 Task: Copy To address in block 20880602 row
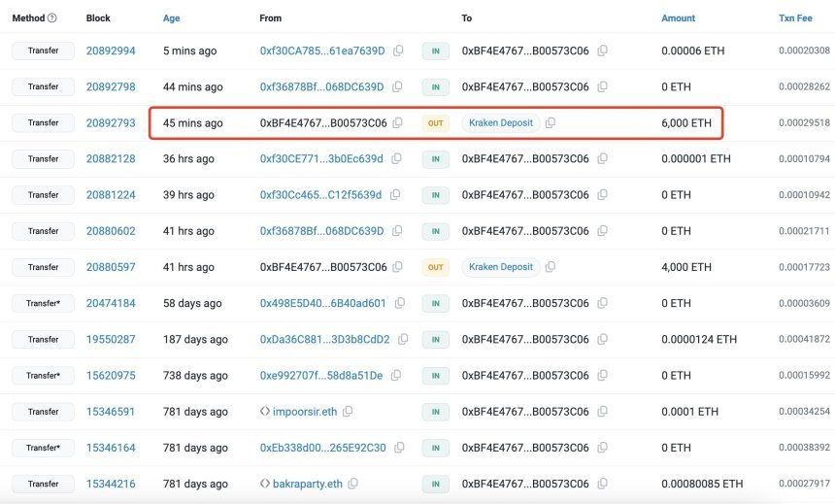pyautogui.click(x=602, y=231)
